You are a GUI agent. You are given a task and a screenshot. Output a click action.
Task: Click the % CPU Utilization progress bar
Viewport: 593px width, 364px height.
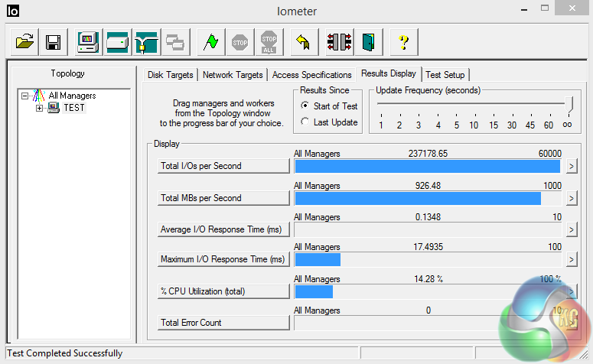point(428,292)
